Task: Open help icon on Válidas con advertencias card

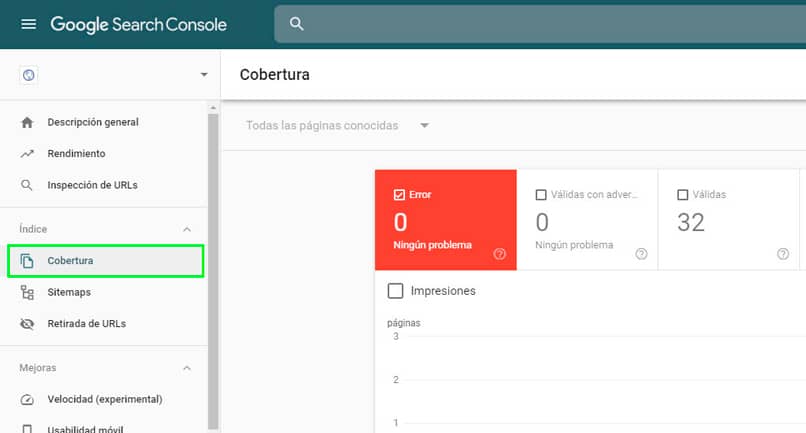Action: point(641,254)
